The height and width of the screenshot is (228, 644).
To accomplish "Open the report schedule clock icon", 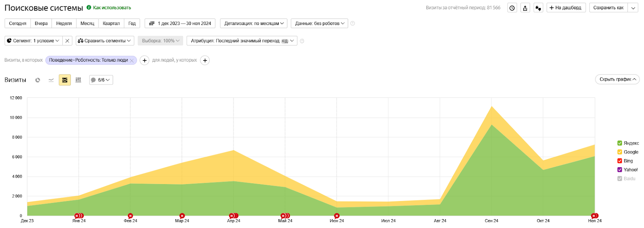I will 512,8.
